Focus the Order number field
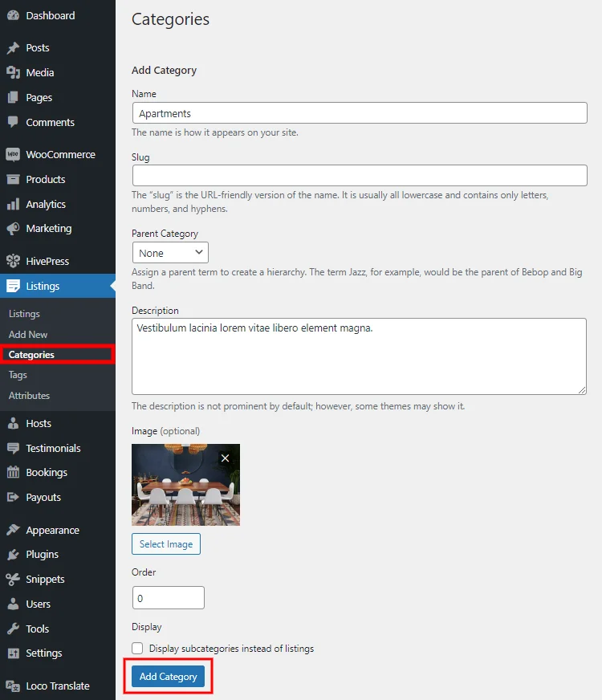Image resolution: width=602 pixels, height=700 pixels. point(169,598)
